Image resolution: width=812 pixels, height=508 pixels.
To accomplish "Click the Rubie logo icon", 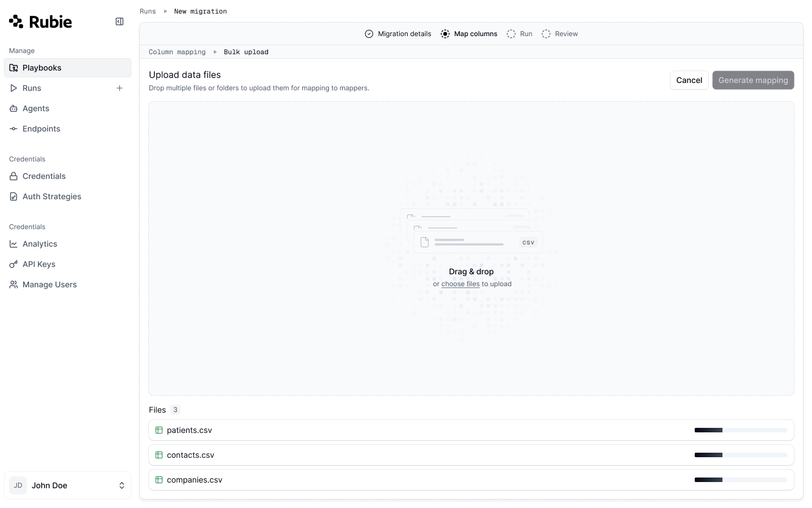I will point(16,21).
